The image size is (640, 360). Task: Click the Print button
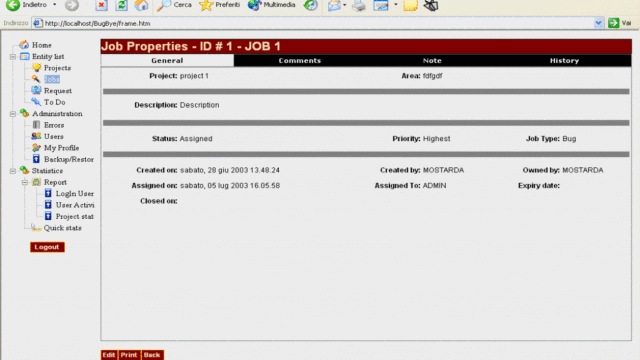tap(129, 355)
